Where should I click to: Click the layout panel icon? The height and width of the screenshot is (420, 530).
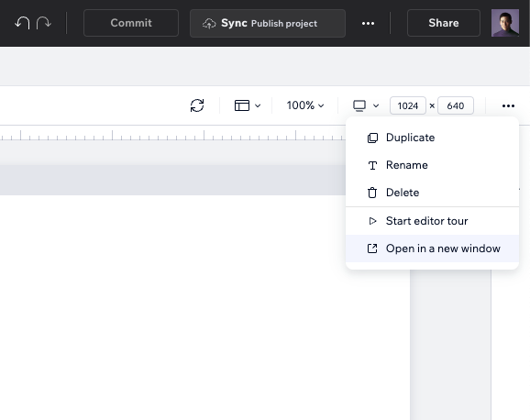coord(242,105)
